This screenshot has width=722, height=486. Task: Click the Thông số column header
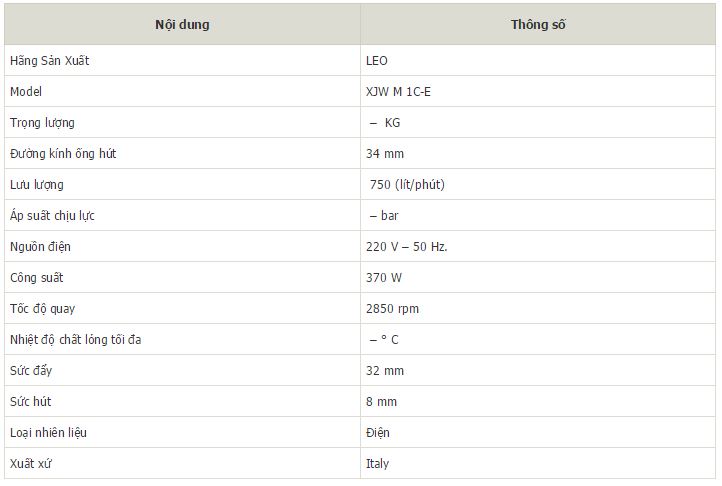pyautogui.click(x=538, y=24)
